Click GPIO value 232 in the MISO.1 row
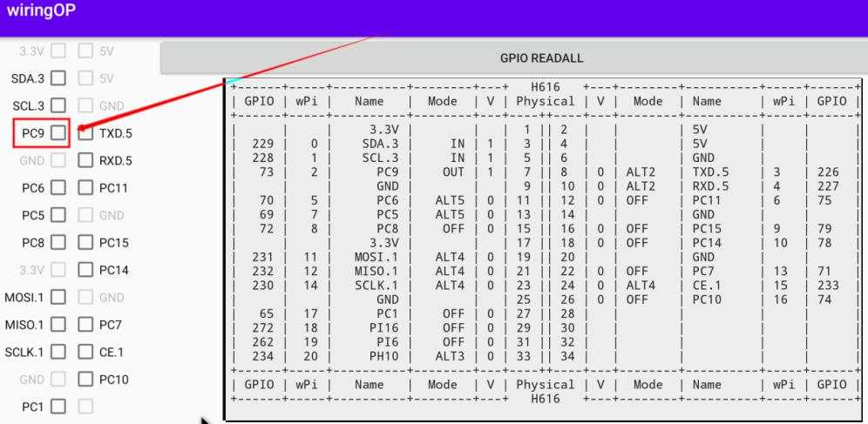The width and height of the screenshot is (868, 424). (262, 272)
